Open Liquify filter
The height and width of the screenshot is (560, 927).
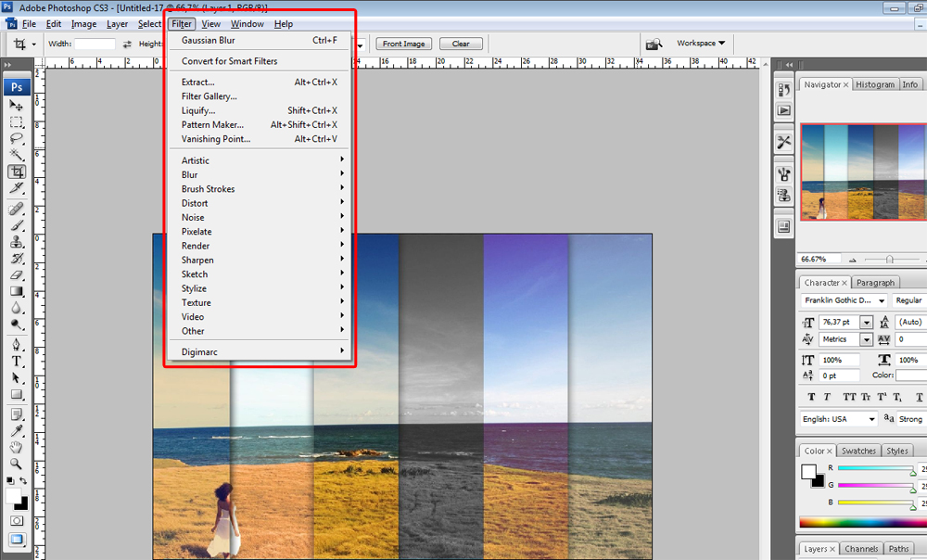(x=260, y=110)
